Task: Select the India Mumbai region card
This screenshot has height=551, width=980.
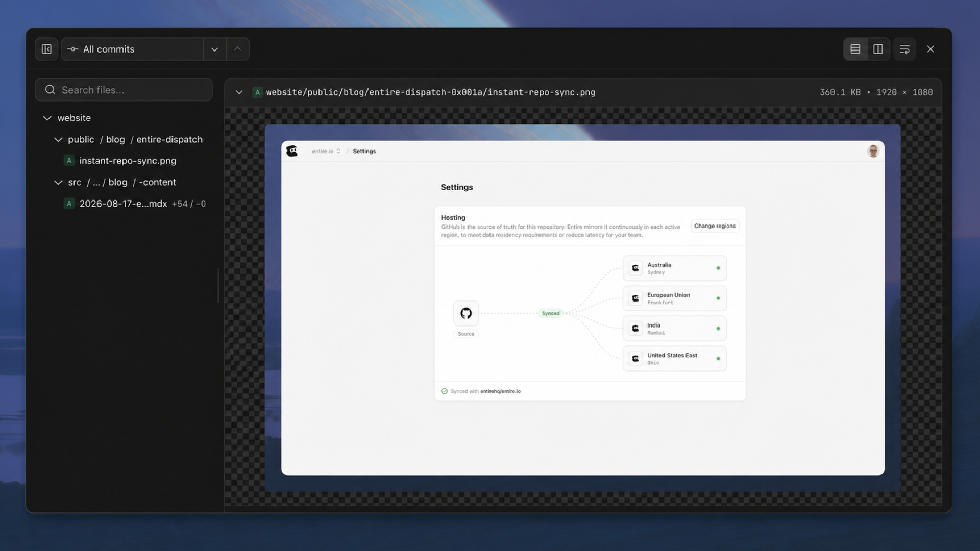Action: click(674, 329)
